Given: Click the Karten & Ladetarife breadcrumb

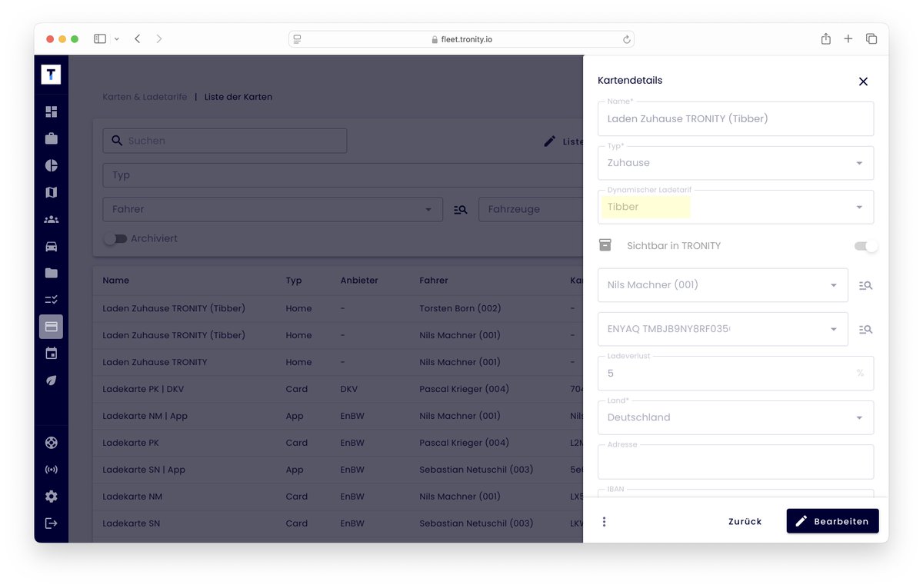Looking at the screenshot, I should 145,97.
